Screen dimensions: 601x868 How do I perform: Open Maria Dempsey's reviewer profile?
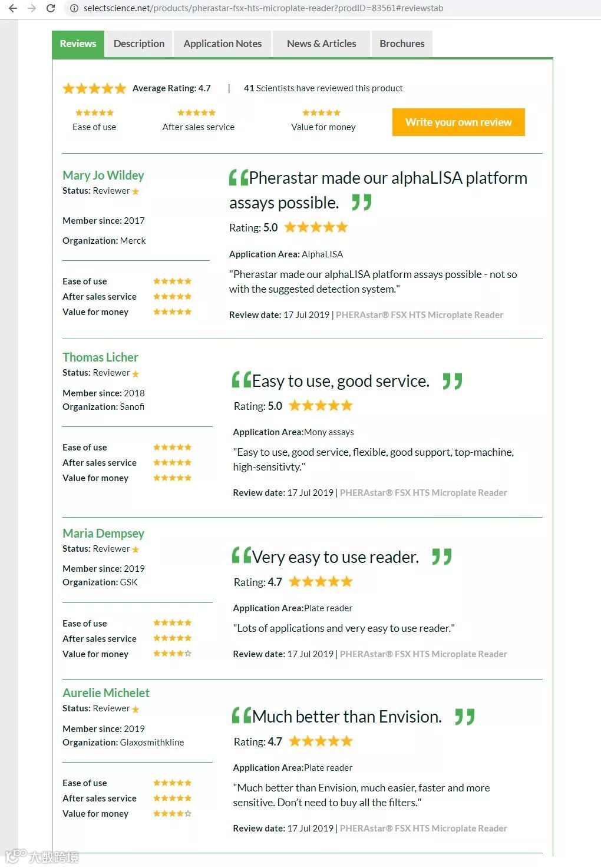pyautogui.click(x=103, y=534)
